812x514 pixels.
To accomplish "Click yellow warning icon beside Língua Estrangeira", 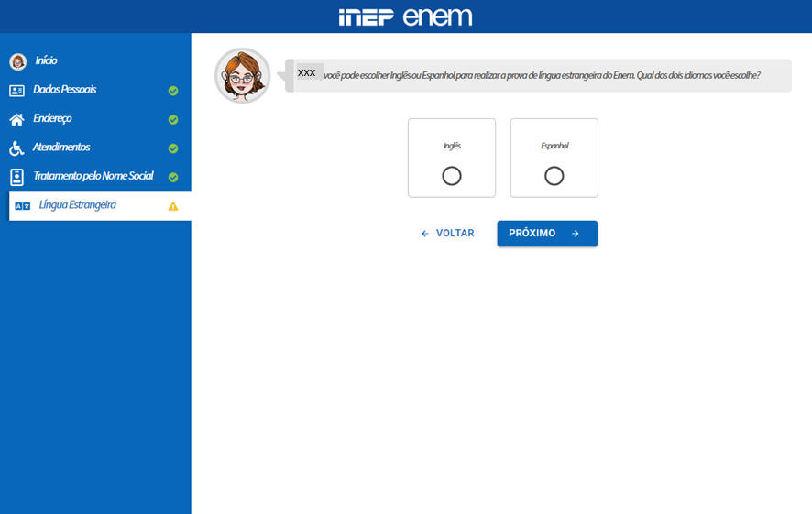I will 173,206.
